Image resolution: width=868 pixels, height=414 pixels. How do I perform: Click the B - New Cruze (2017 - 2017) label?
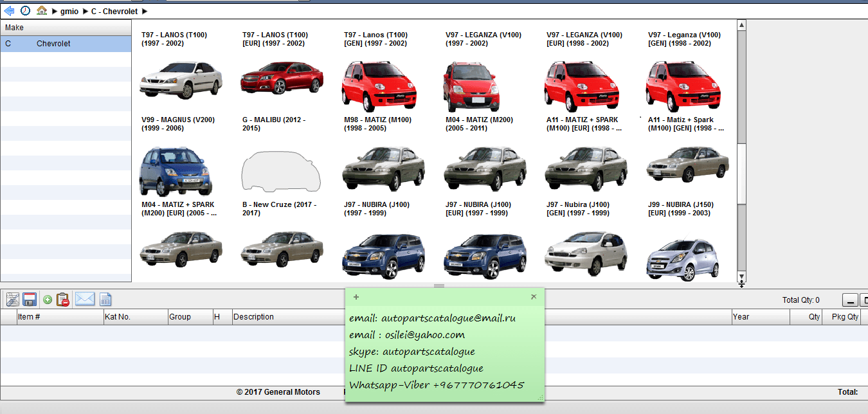pos(279,209)
